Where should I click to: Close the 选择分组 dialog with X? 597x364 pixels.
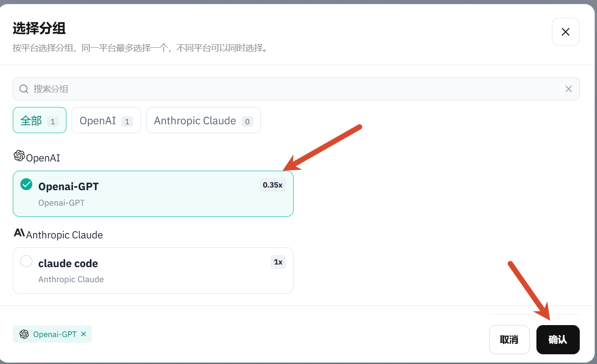(566, 31)
